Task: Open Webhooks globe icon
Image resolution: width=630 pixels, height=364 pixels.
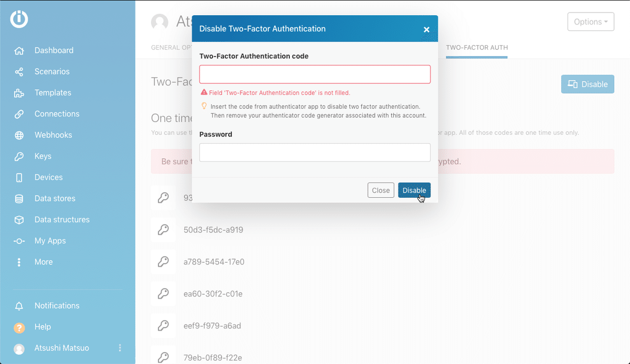Action: (19, 135)
